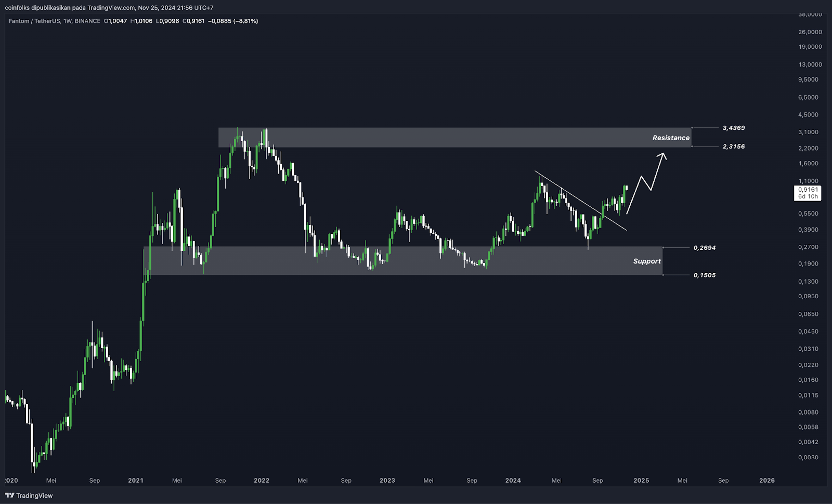This screenshot has width=832, height=504.
Task: Click the 0,0450 price axis label
Action: [x=808, y=331]
